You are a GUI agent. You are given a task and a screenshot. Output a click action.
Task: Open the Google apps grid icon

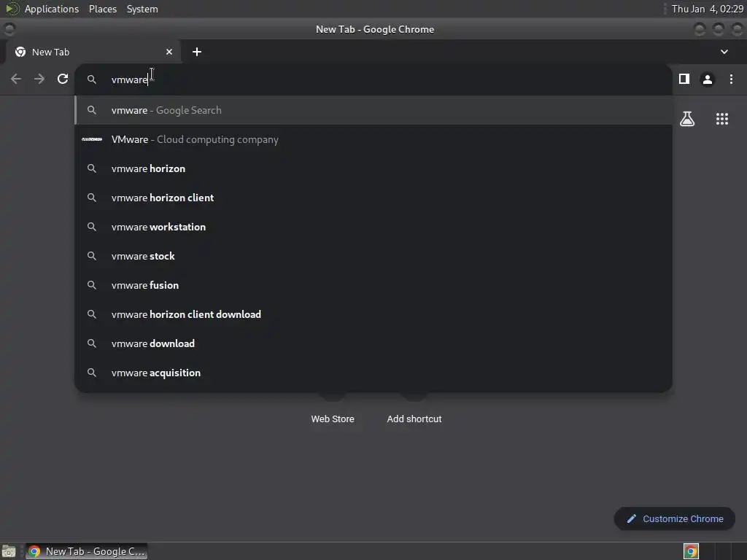click(722, 119)
